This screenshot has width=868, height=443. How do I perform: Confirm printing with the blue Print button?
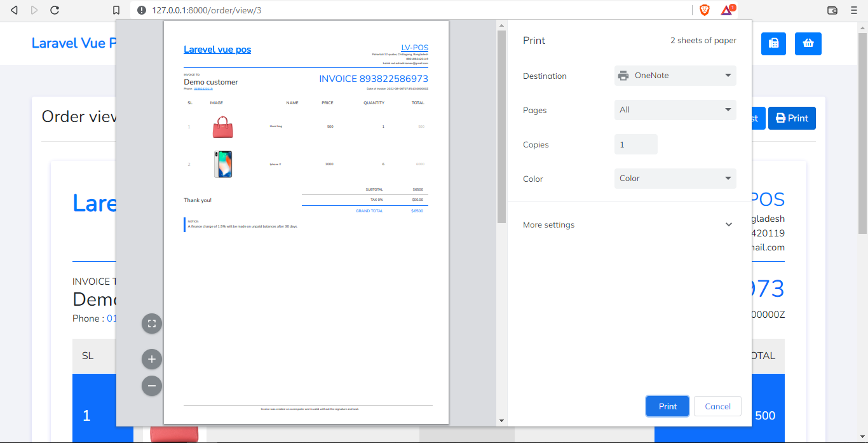[668, 406]
